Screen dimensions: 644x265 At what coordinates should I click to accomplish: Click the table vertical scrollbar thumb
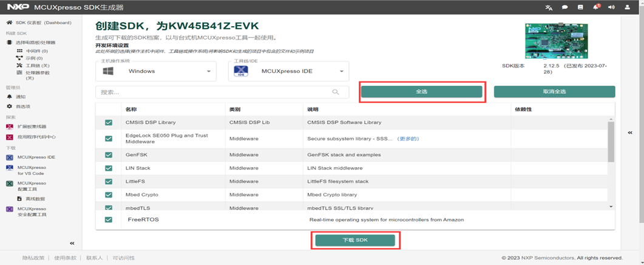click(x=611, y=142)
